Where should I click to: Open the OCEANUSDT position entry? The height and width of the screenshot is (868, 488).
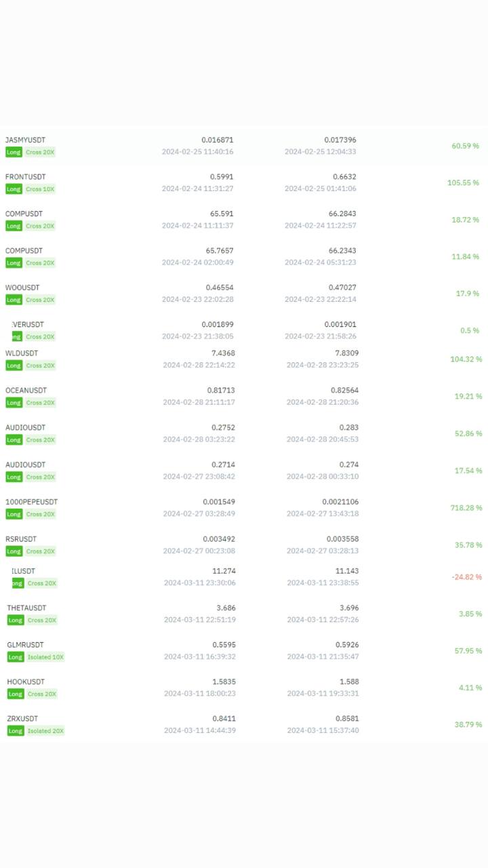pos(244,396)
